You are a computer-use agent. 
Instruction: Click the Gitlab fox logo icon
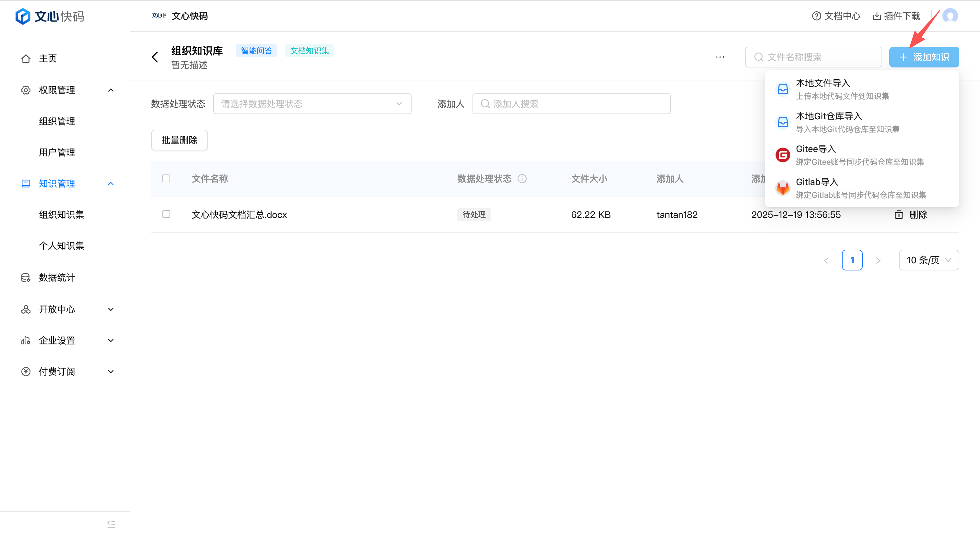[783, 188]
